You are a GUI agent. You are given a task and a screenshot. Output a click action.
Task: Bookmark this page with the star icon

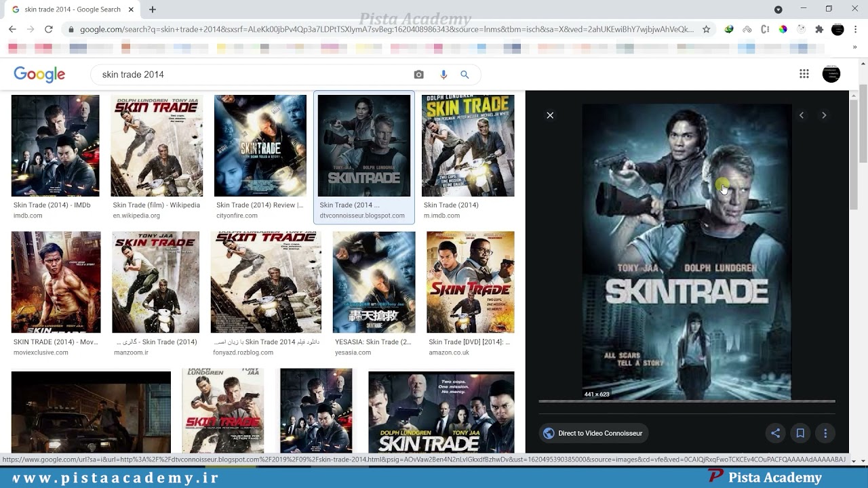point(706,29)
